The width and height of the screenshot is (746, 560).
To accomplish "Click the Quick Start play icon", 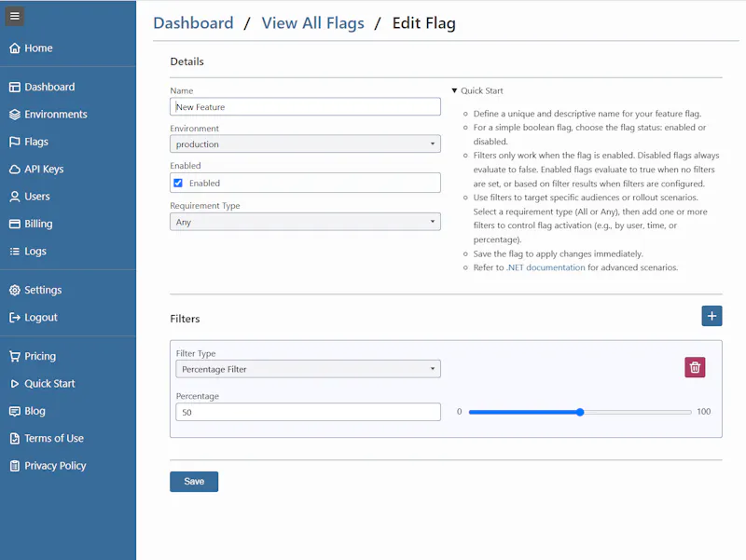I will point(15,384).
